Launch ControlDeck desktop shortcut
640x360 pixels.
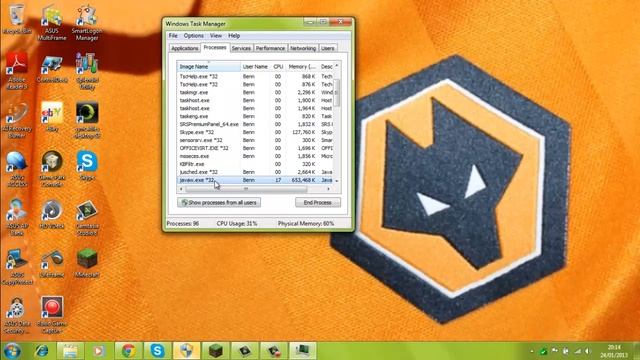(x=52, y=68)
